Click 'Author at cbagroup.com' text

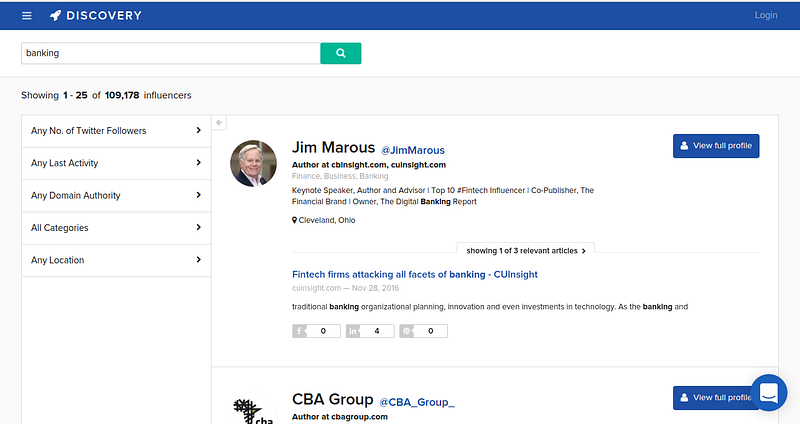coord(340,417)
